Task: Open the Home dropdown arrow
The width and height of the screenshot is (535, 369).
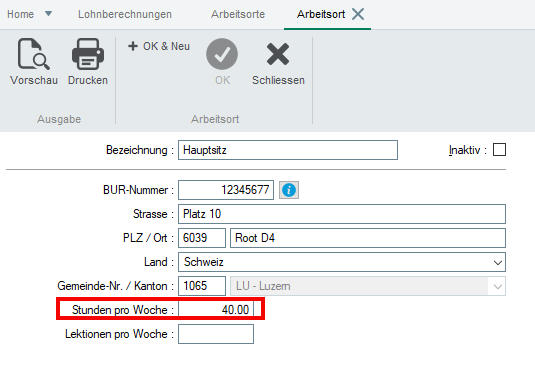Action: pos(48,14)
